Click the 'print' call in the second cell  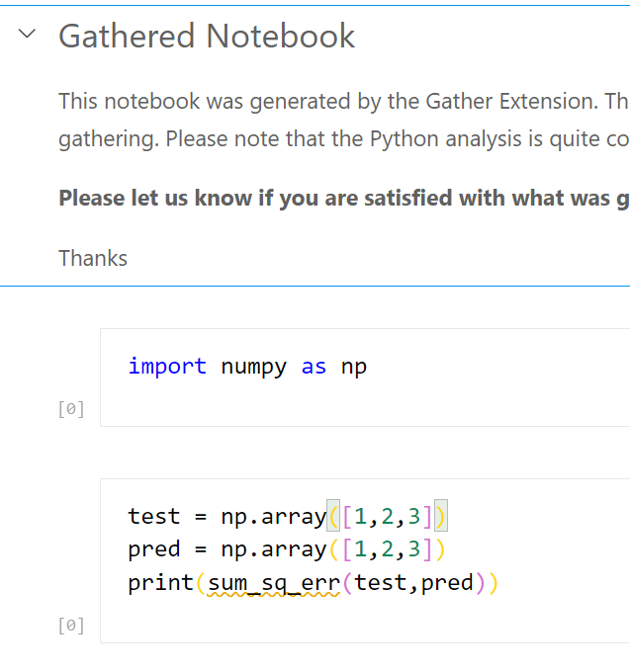(x=161, y=583)
